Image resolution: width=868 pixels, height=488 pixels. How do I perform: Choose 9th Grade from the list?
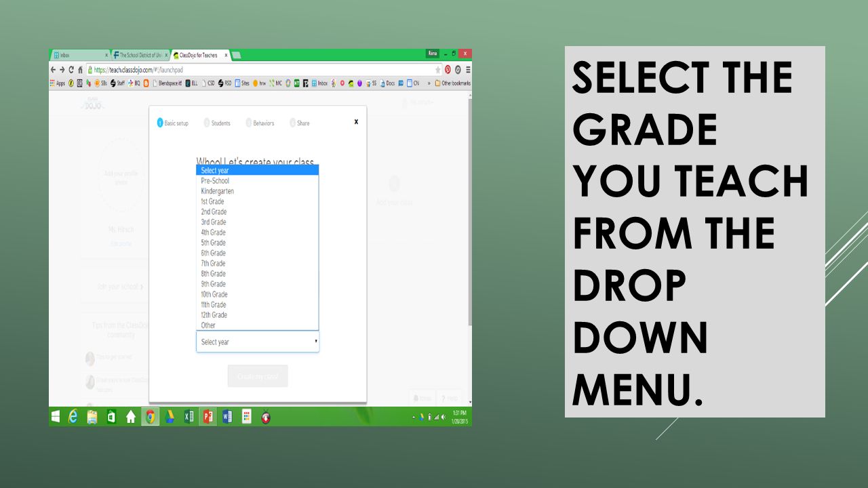258,284
